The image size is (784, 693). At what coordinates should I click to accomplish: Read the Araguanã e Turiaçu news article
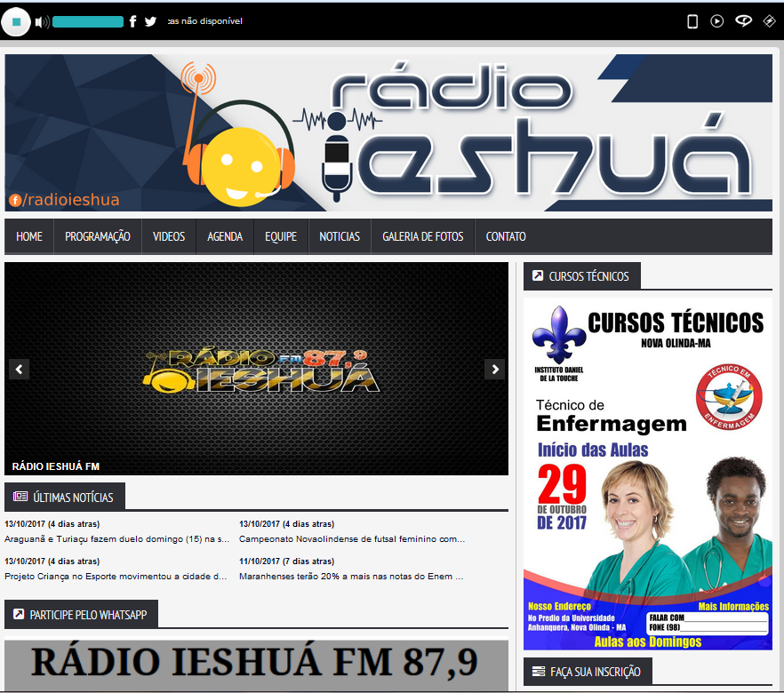pos(117,538)
